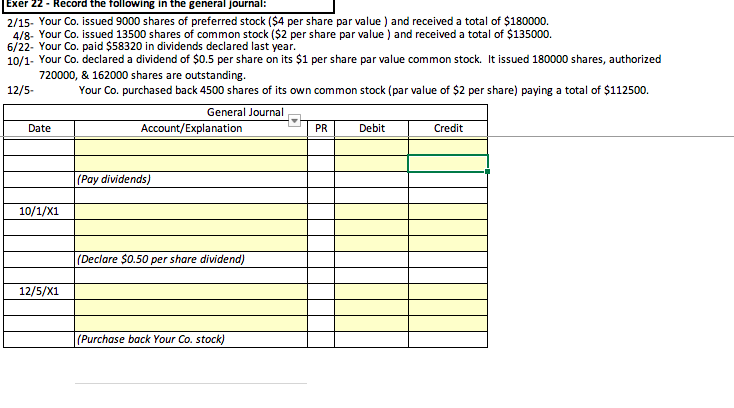Screen dimensions: 734x408
Task: Click the sentence about issuing 13500 common shares
Action: click(295, 35)
